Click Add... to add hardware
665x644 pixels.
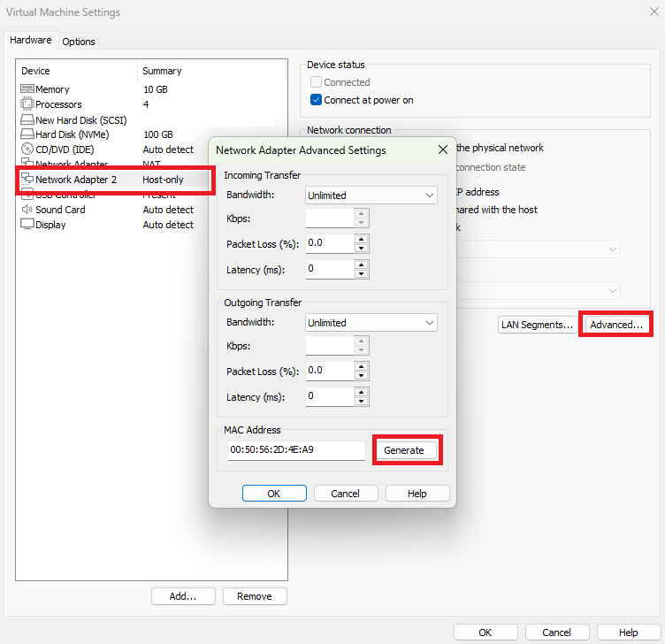[x=183, y=596]
